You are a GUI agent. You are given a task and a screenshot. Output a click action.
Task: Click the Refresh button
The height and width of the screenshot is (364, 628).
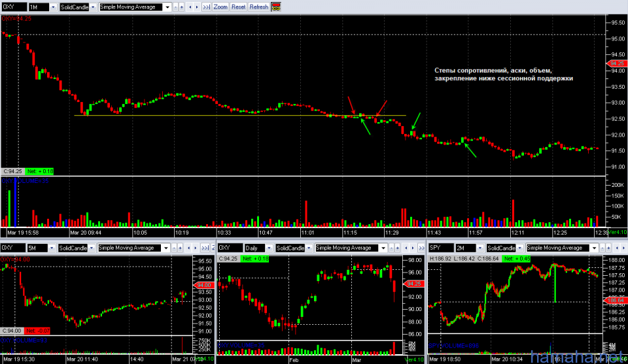[x=259, y=7]
